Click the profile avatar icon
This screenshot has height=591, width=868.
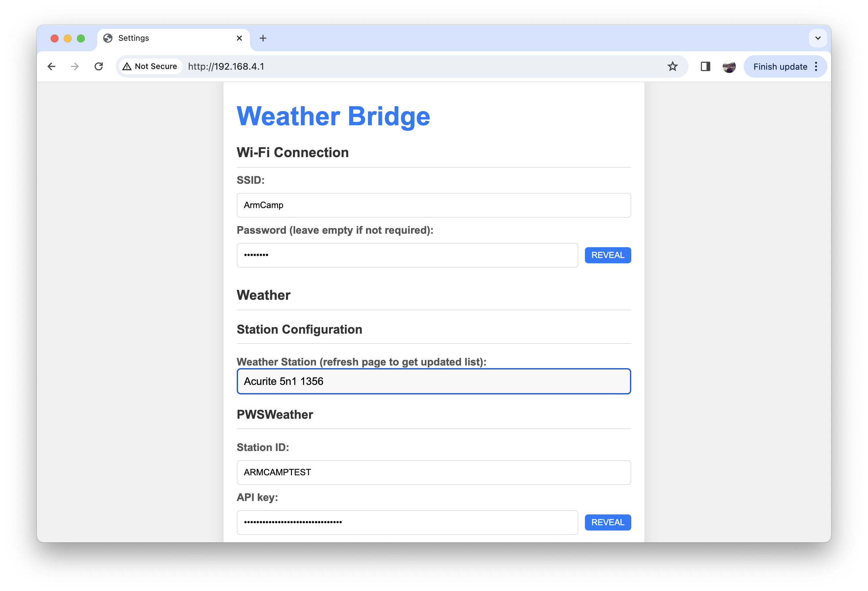pos(729,67)
